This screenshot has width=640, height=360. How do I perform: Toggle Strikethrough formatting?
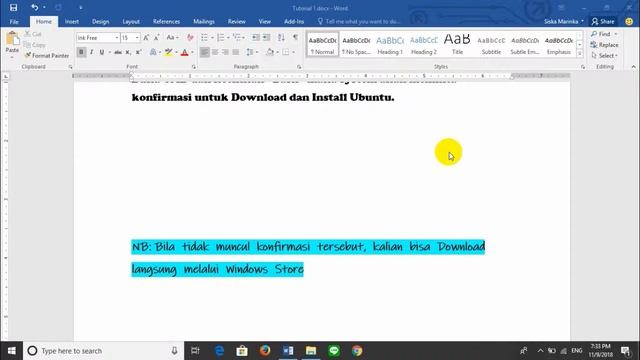pos(118,52)
